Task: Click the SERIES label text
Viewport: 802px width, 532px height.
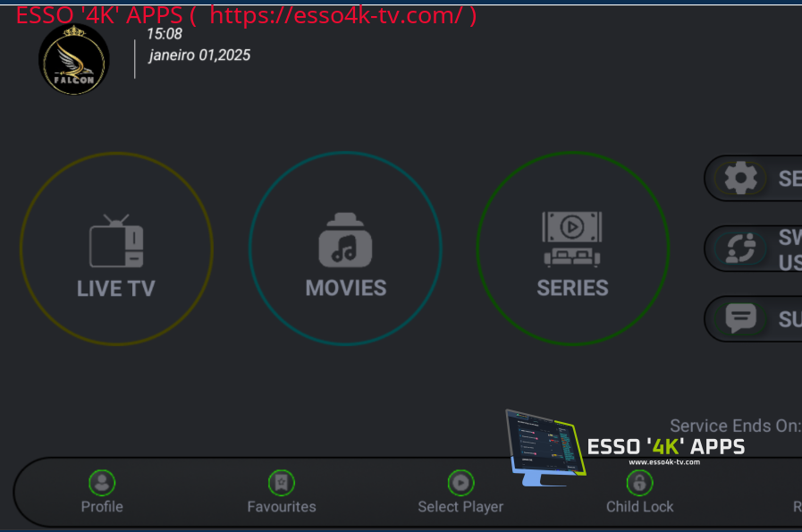Action: coord(572,288)
